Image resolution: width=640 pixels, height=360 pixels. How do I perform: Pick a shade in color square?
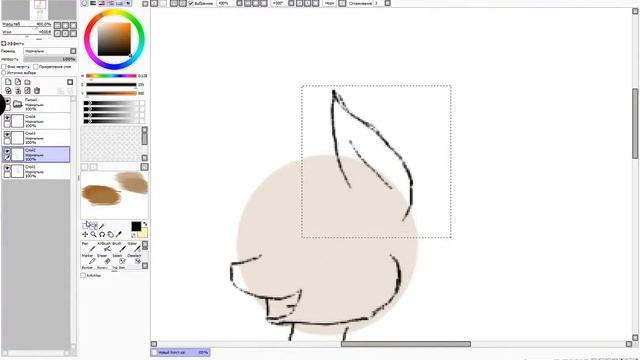coord(114,39)
